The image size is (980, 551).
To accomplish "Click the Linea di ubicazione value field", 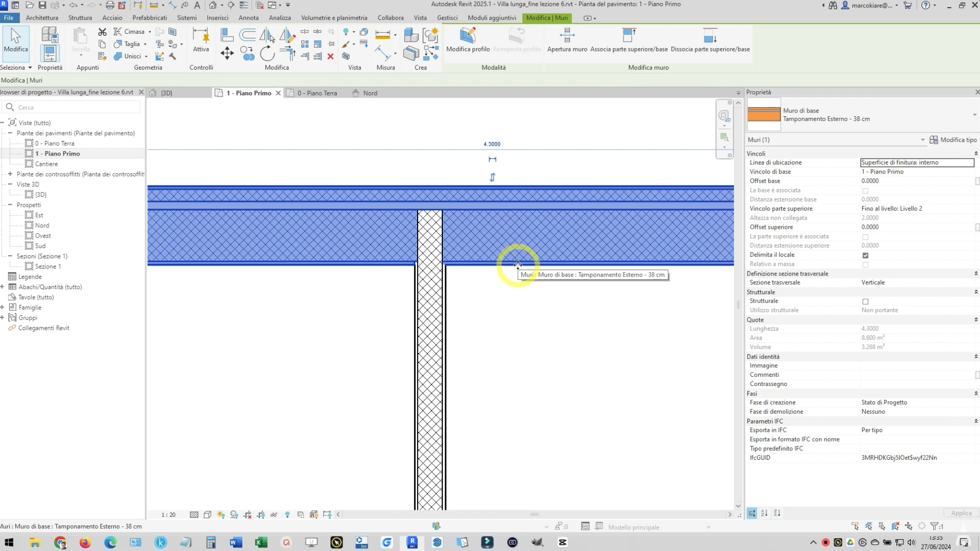I will pyautogui.click(x=917, y=162).
